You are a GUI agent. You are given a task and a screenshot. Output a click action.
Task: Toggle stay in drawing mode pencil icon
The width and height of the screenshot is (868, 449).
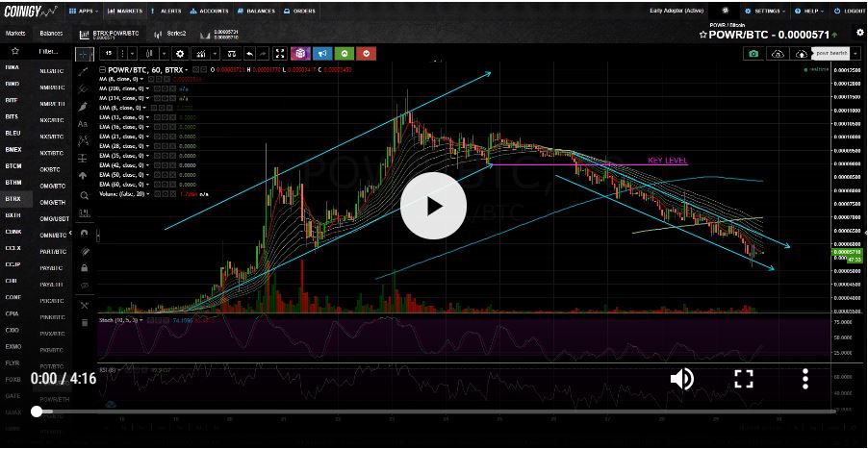(84, 251)
